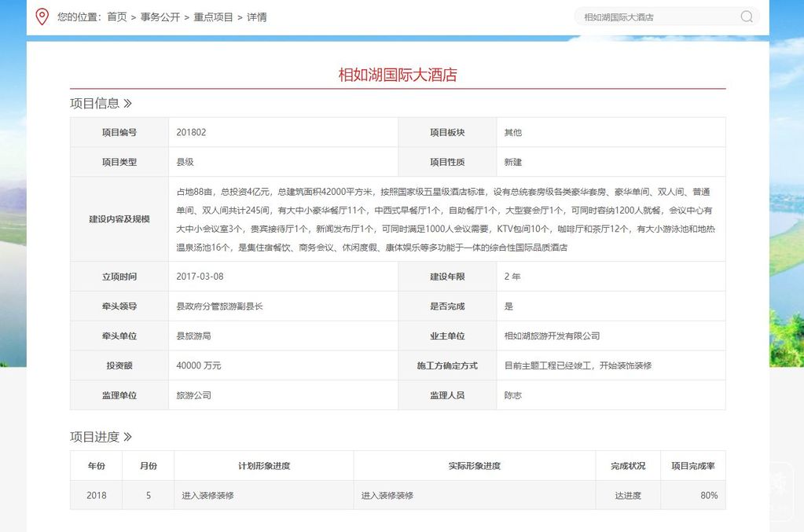Image resolution: width=804 pixels, height=532 pixels.
Task: Click the red location pin icon
Action: pos(42,17)
